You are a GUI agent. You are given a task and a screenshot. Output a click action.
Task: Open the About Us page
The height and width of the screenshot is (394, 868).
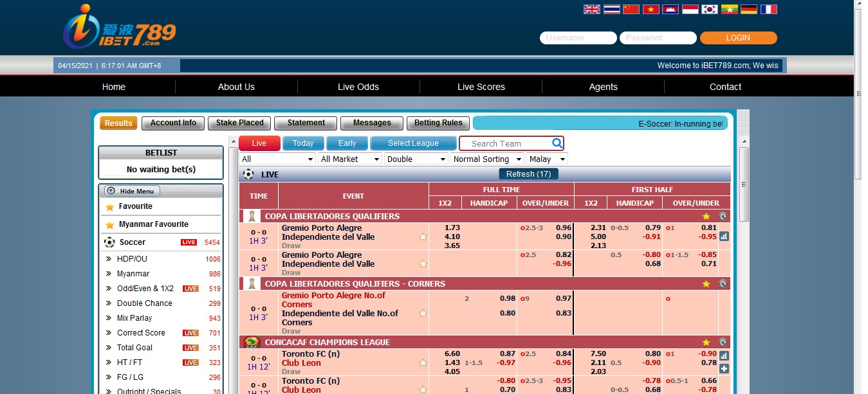pos(236,87)
